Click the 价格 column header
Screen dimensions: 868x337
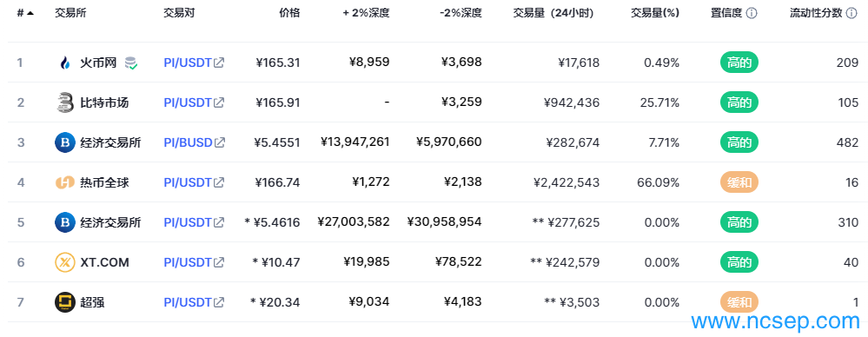pos(289,13)
